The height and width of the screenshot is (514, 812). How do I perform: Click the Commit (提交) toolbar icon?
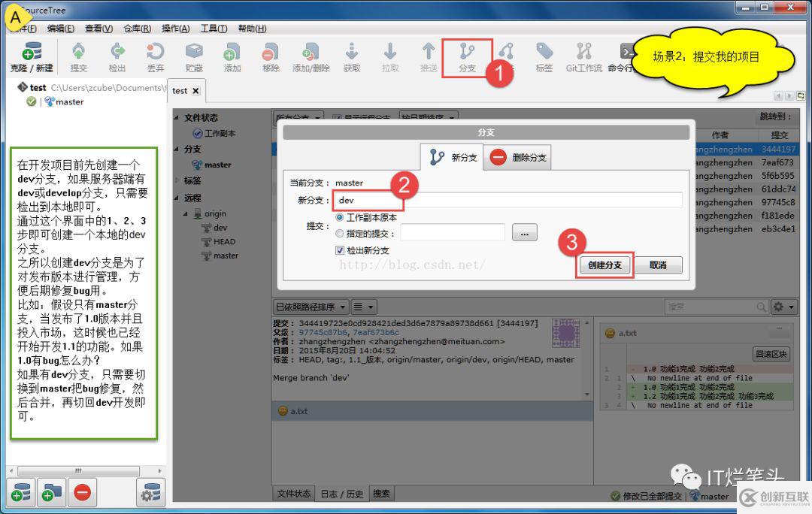pyautogui.click(x=79, y=57)
